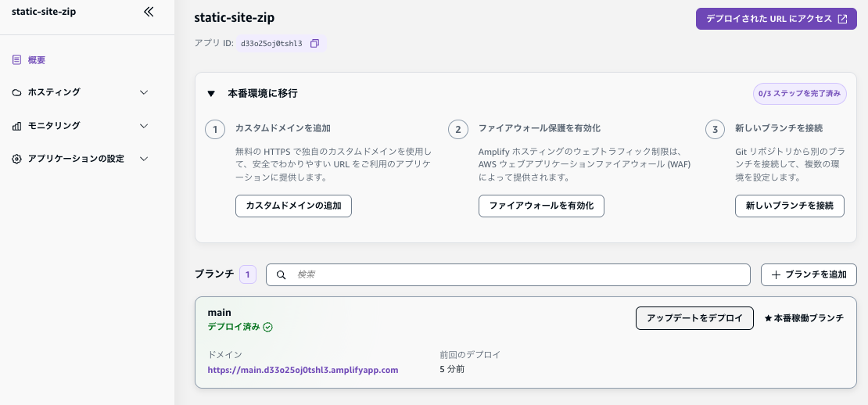868x405 pixels.
Task: Click アップデートをデプロイ button
Action: pyautogui.click(x=694, y=318)
